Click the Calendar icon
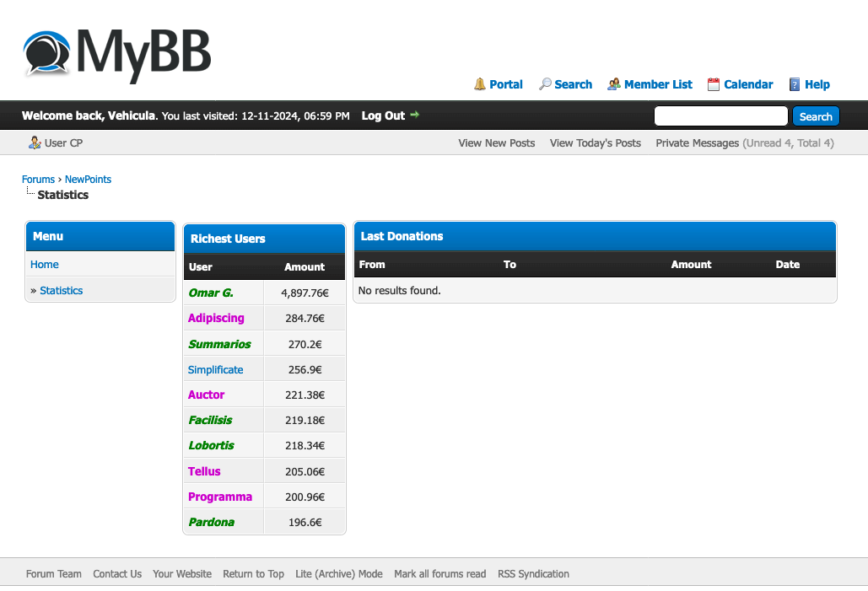 click(x=714, y=84)
